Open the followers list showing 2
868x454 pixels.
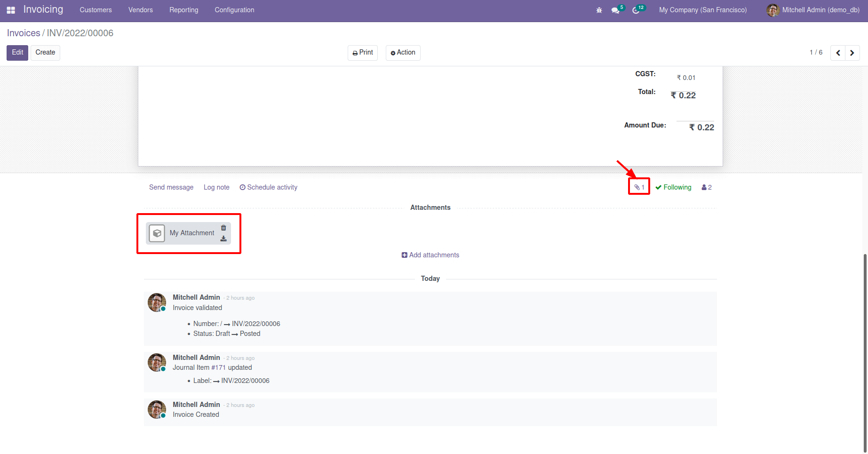tap(706, 187)
